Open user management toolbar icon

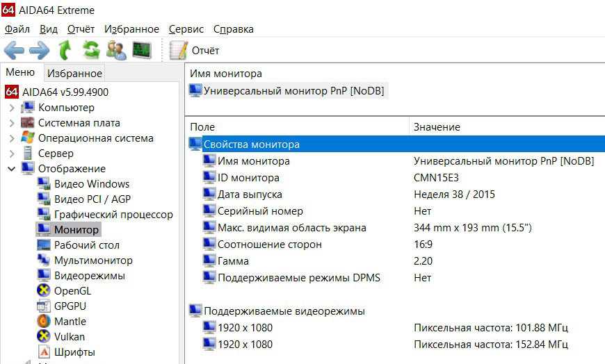116,51
